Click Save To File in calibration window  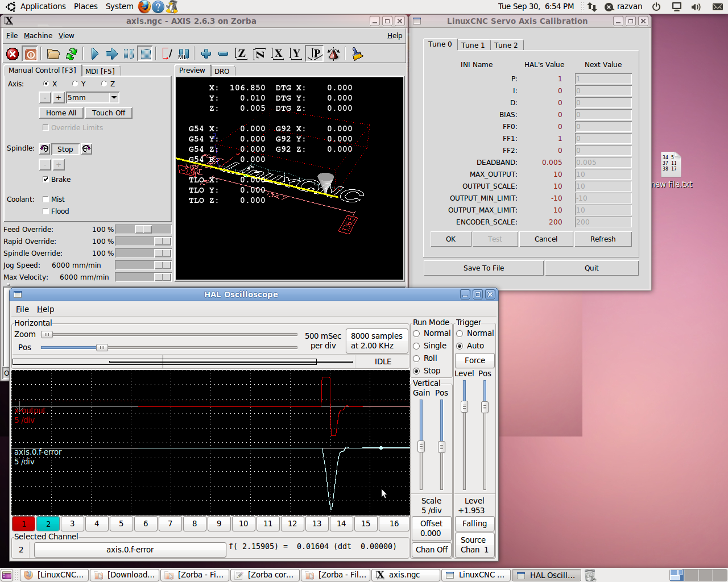coord(483,268)
